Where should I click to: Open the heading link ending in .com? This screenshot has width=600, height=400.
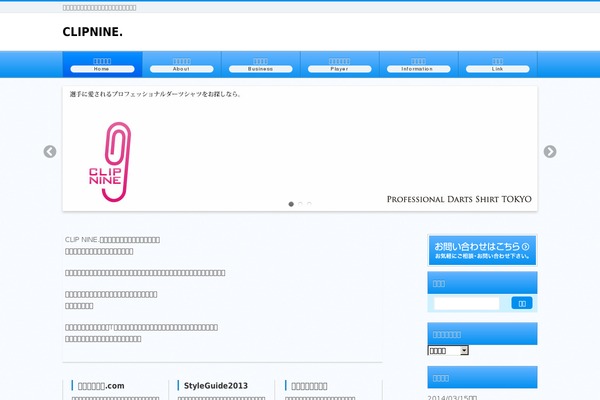pyautogui.click(x=101, y=386)
